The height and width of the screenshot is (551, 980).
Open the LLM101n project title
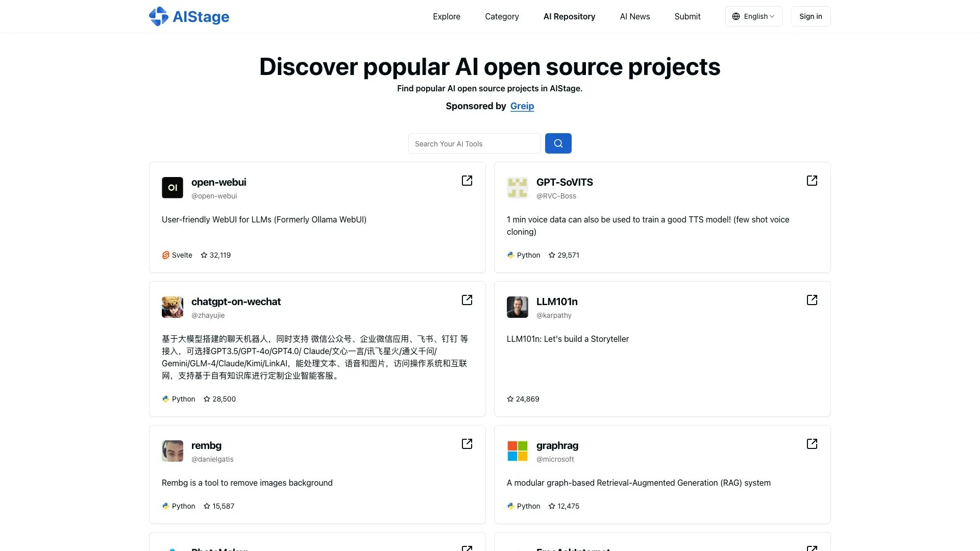[x=557, y=302]
